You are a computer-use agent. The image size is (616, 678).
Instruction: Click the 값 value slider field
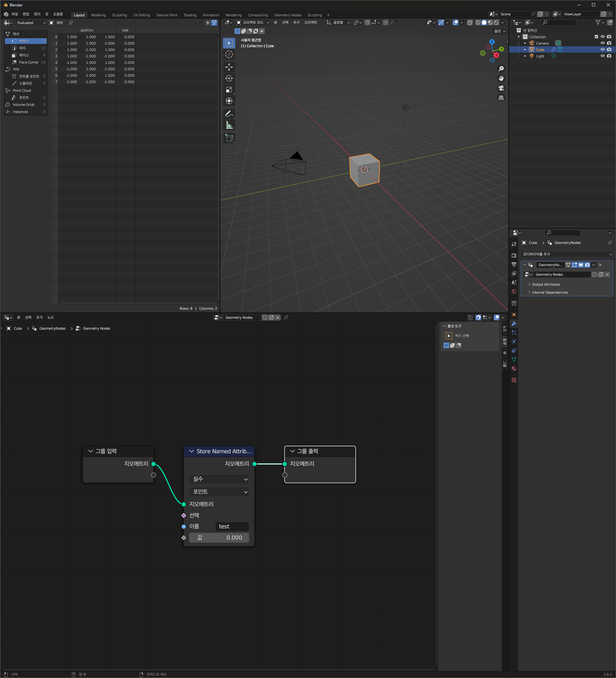pos(219,538)
